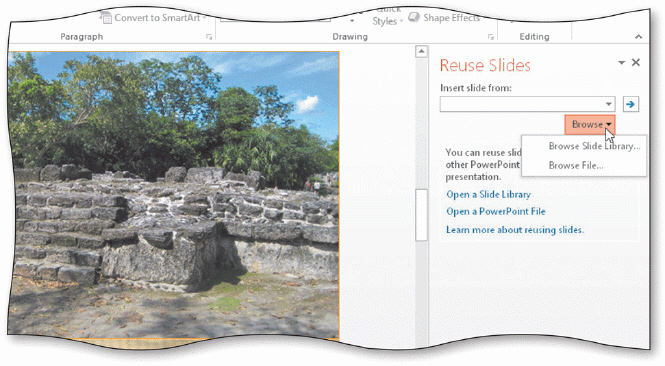This screenshot has height=366, width=665.
Task: Click the scroll up arrow
Action: [x=421, y=52]
